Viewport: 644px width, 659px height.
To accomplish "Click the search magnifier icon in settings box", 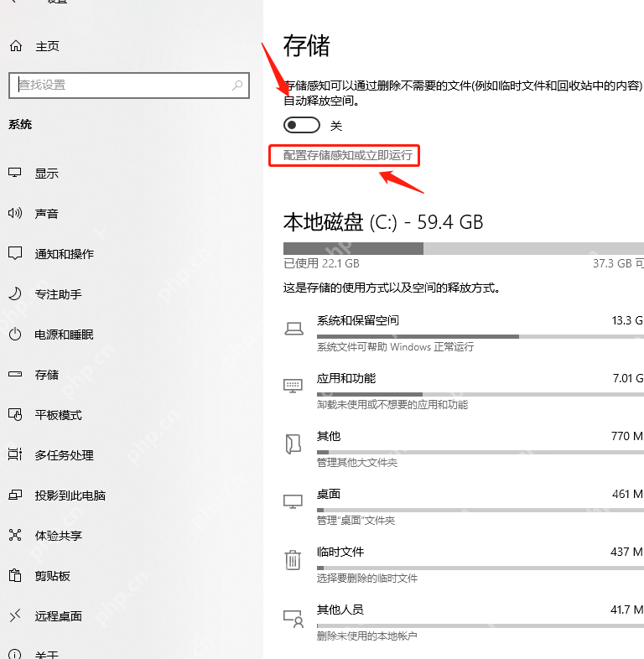I will click(x=237, y=86).
